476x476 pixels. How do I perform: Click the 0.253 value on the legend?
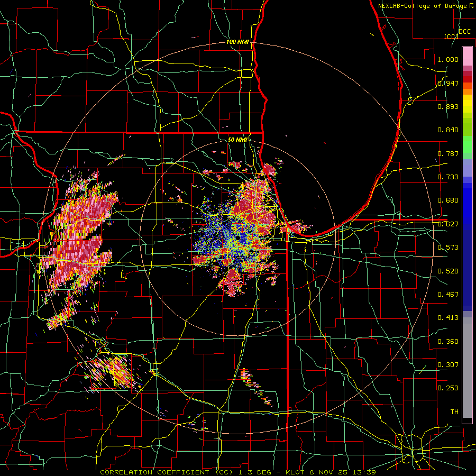point(448,388)
